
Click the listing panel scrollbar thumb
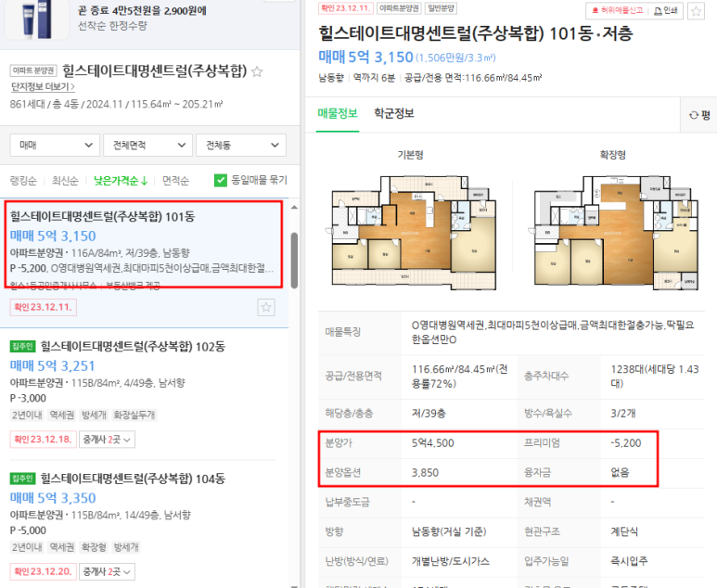point(294,261)
